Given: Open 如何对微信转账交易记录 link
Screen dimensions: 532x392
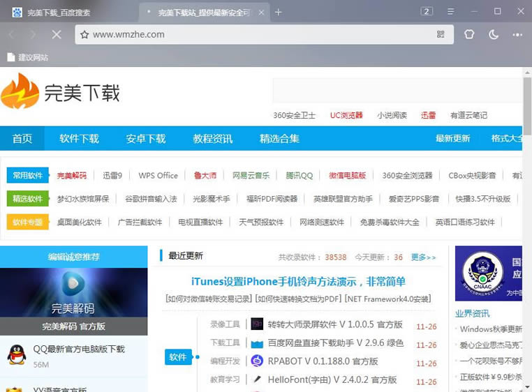Looking at the screenshot, I should point(209,299).
